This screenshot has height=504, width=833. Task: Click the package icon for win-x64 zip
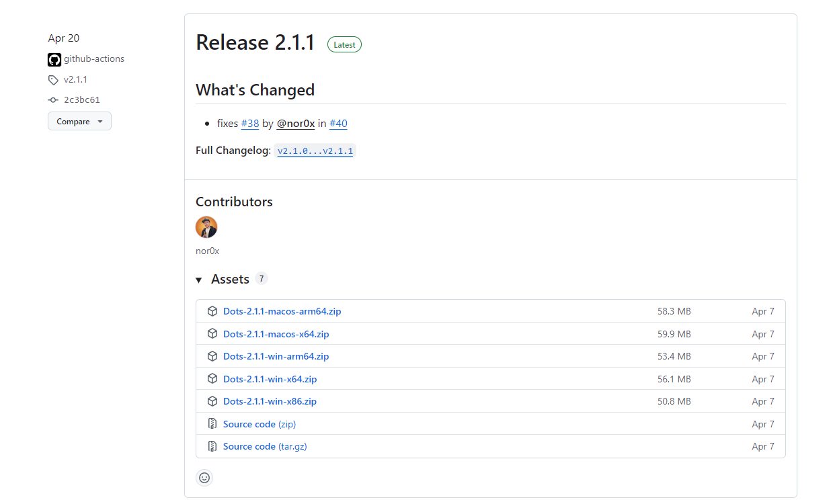212,379
